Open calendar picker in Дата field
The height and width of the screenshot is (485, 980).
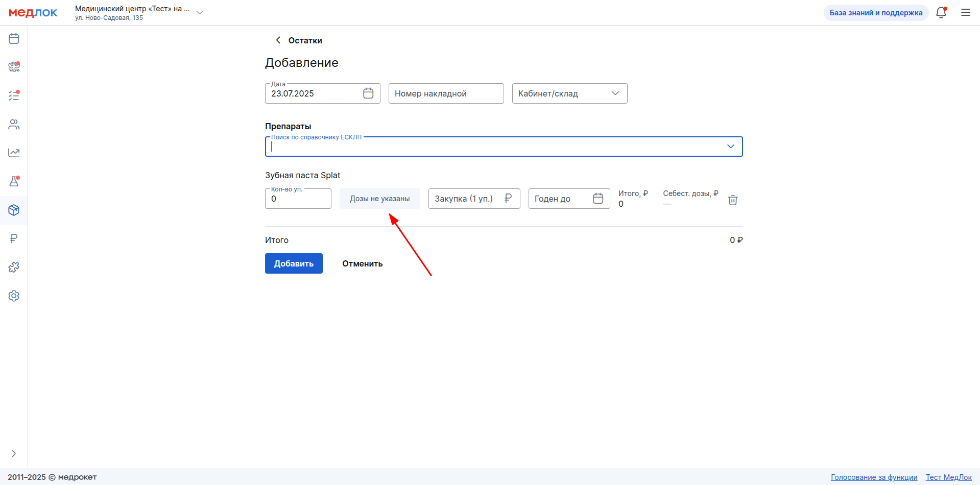coord(368,93)
